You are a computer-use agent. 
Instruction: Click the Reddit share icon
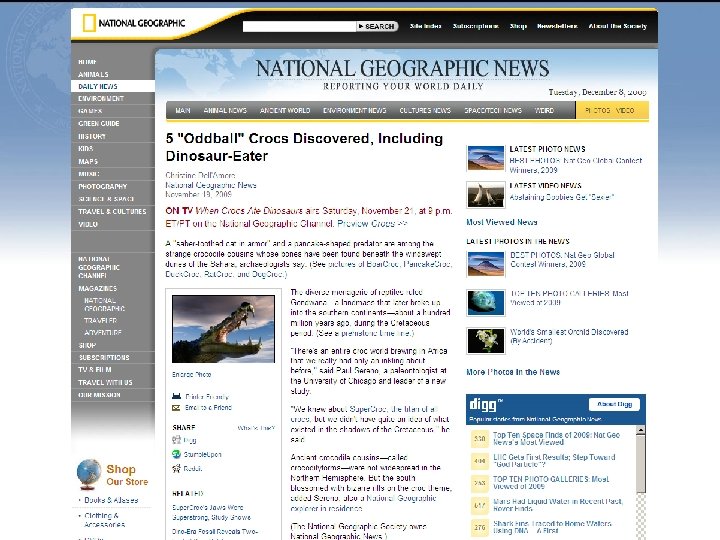(x=176, y=468)
